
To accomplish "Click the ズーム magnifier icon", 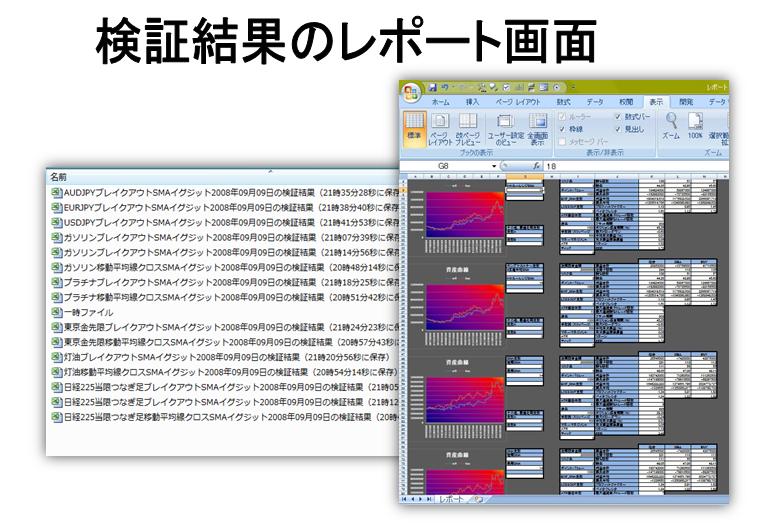I will (x=671, y=124).
